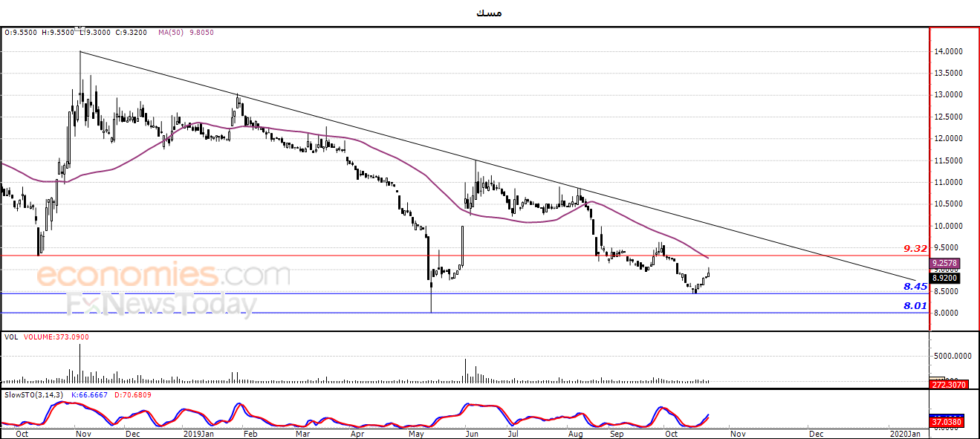Viewport: 980px width, 439px height.
Task: Select the blue 8.01 support level label
Action: [915, 305]
